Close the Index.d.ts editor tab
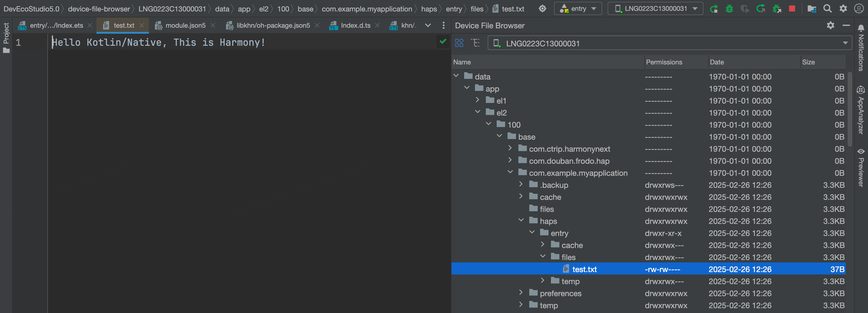 pos(377,25)
